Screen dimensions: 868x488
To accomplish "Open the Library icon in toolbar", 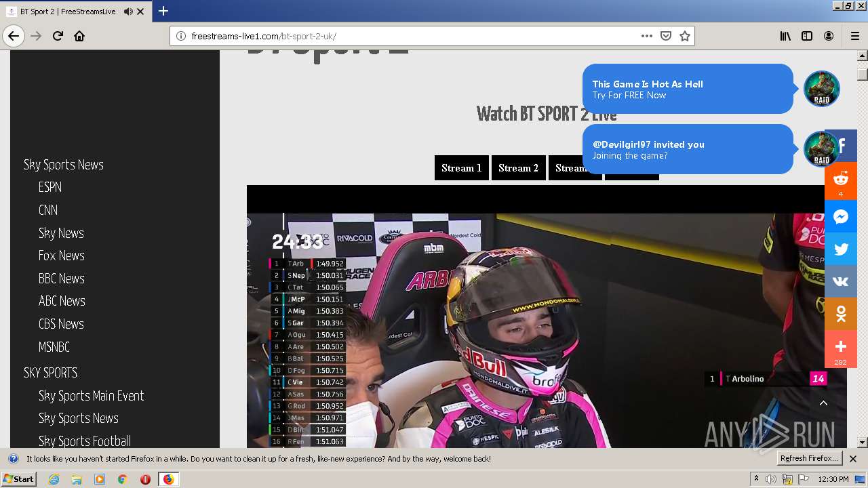I will (x=785, y=36).
